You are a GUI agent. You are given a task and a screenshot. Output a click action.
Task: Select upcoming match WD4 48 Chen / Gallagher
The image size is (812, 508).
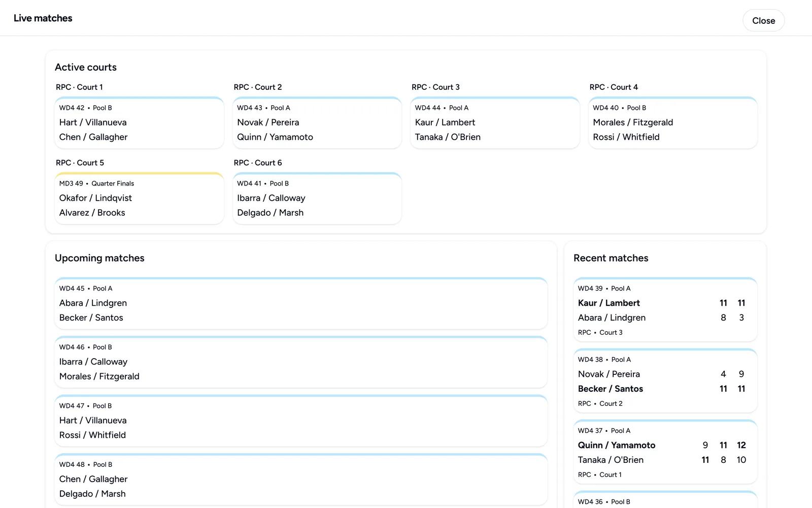point(301,480)
